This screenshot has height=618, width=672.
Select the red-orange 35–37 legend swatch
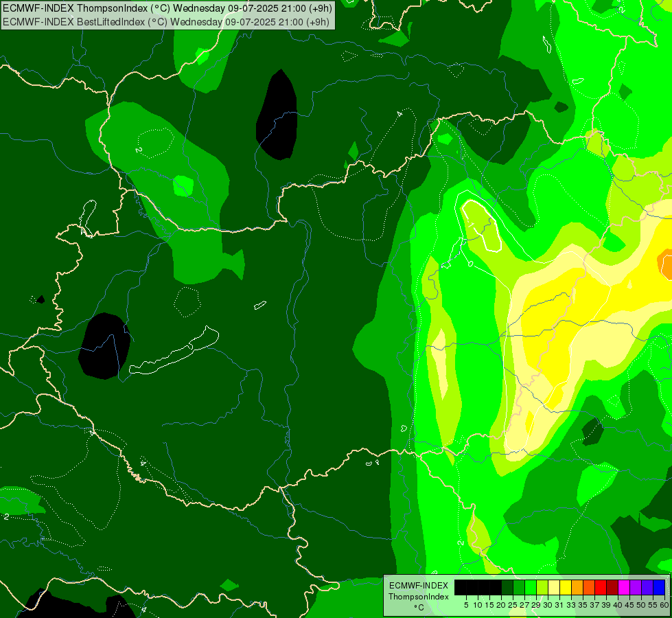589,588
